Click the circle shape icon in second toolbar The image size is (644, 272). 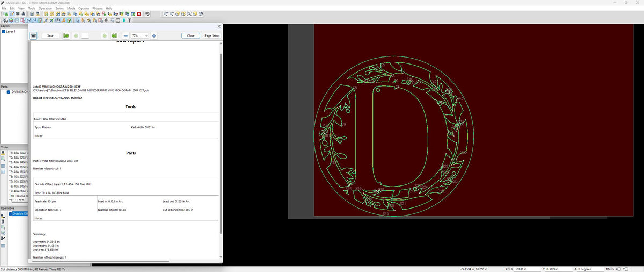click(x=118, y=20)
